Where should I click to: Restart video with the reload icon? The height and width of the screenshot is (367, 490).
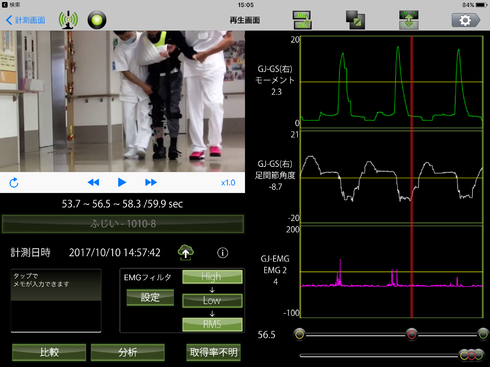coord(14,183)
